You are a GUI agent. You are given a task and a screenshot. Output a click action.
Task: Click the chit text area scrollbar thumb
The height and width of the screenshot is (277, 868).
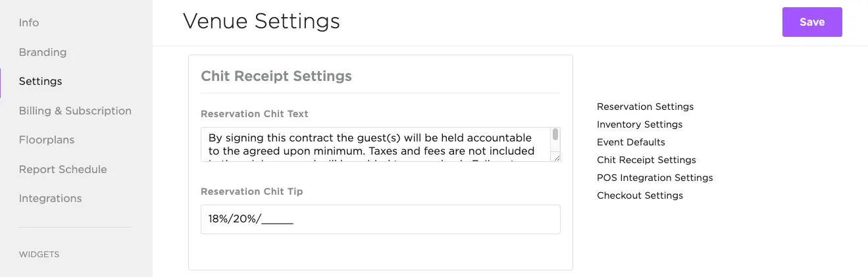(555, 135)
